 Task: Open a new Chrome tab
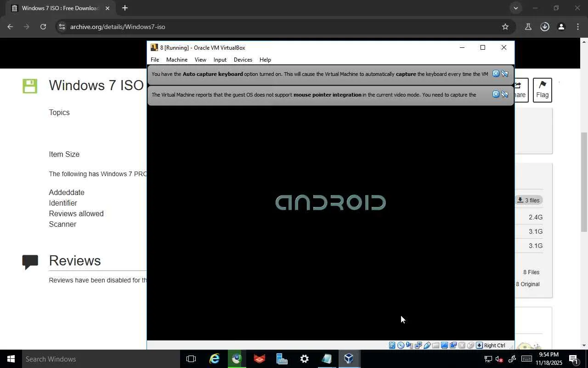[124, 8]
